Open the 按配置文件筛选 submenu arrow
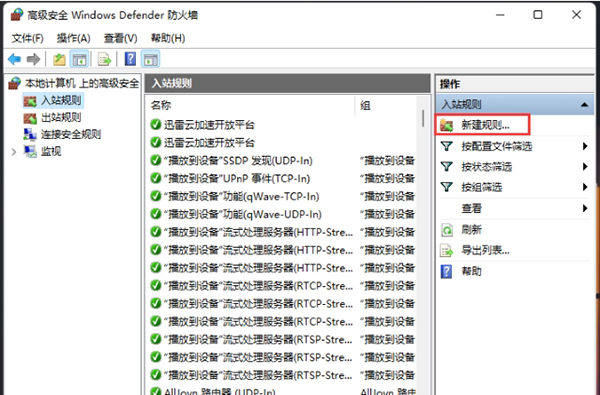600x395 pixels. coord(585,146)
